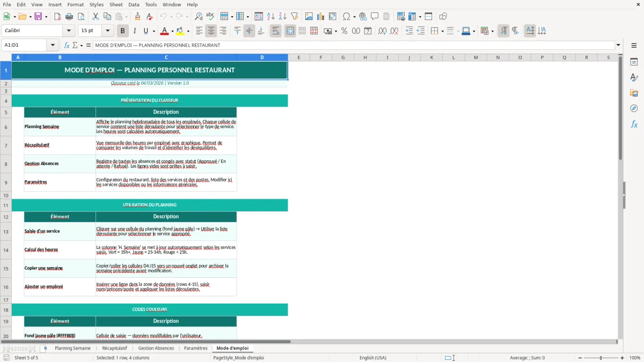Switch to Paramètres sheet tab
This screenshot has width=644, height=362.
195,348
